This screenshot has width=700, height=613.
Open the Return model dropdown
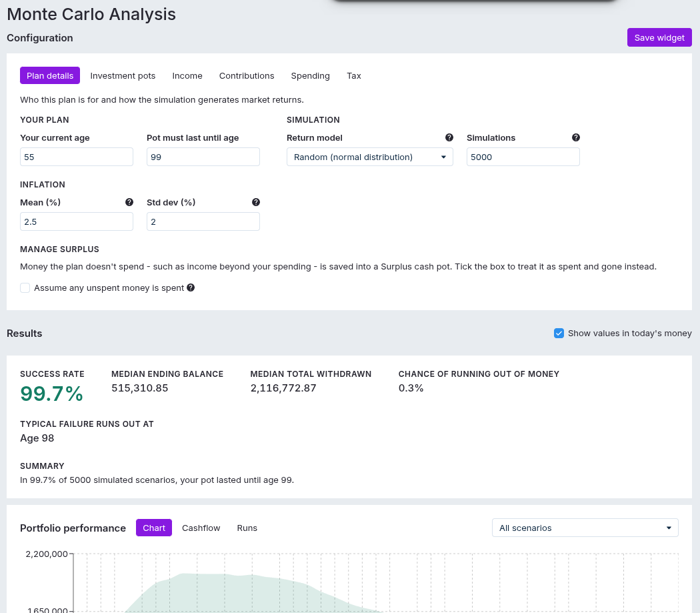point(369,157)
